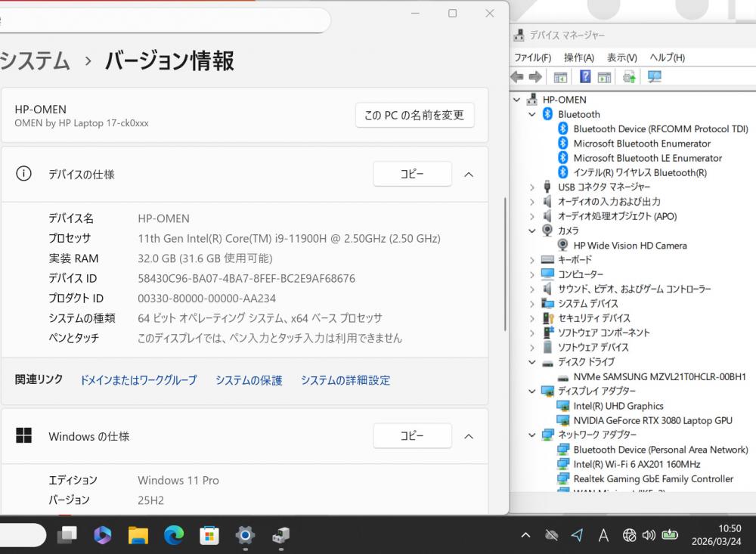The height and width of the screenshot is (554, 756).
Task: Click the コピー button for Windows の仕様
Action: coord(412,436)
